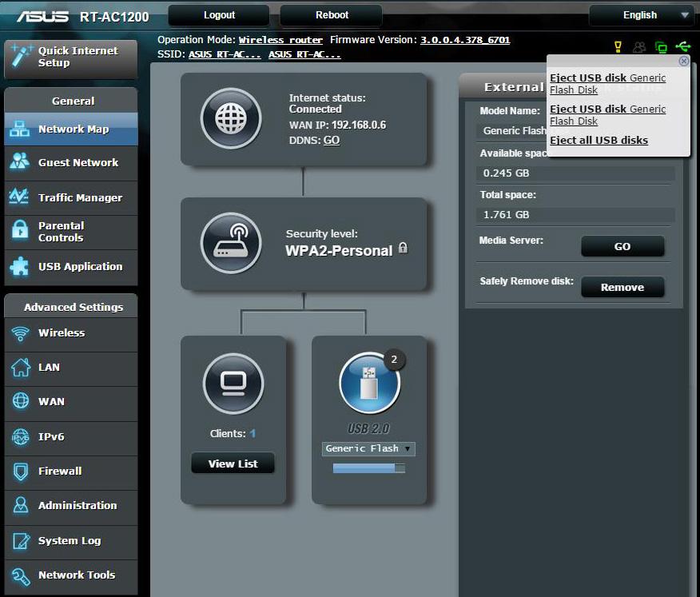This screenshot has height=597, width=700.
Task: Click the USB disk usage progress bar
Action: (369, 468)
